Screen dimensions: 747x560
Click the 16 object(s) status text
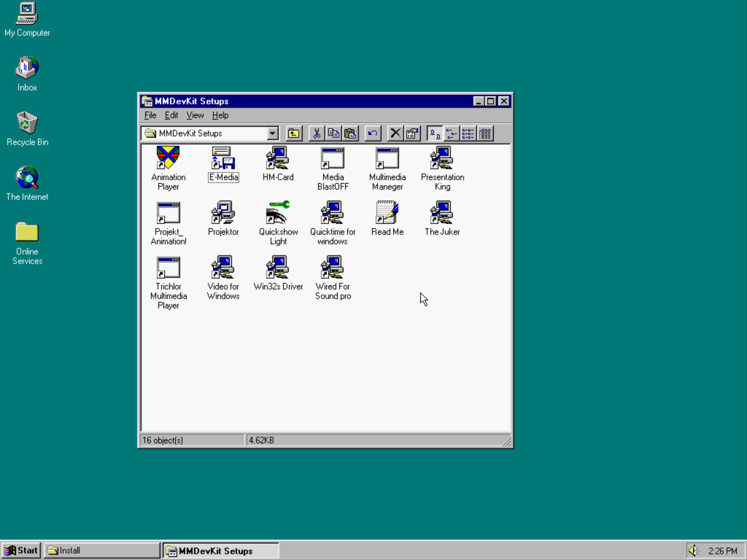click(x=163, y=440)
